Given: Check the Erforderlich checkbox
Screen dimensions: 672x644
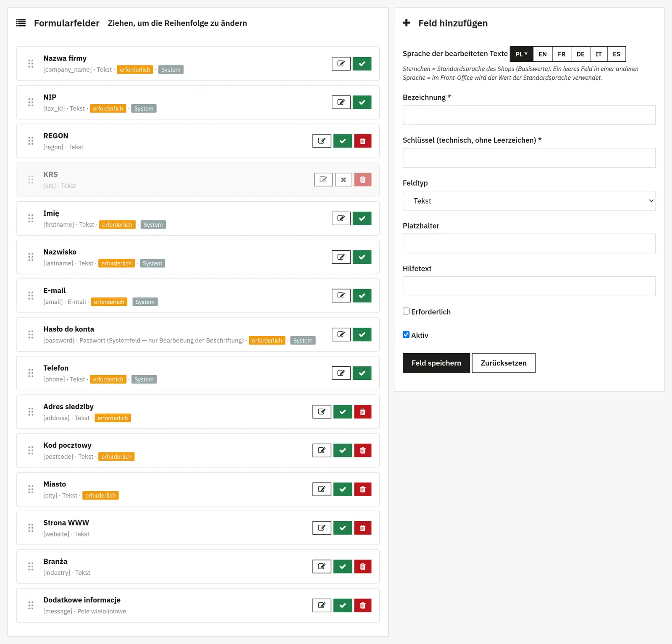Looking at the screenshot, I should click(x=406, y=311).
